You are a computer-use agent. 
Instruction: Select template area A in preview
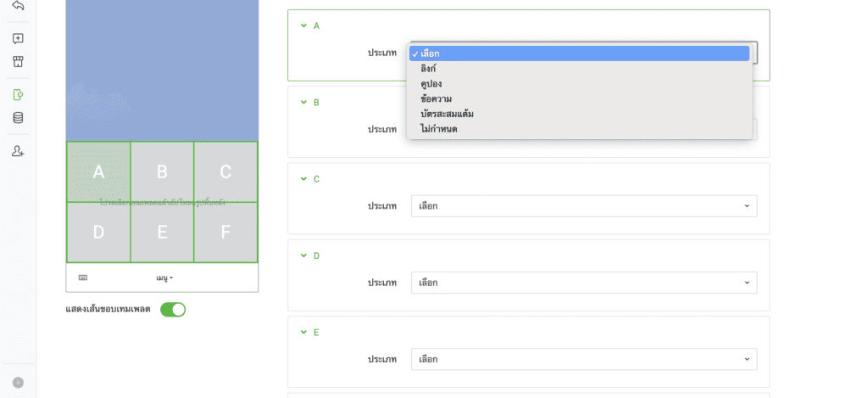coord(98,171)
